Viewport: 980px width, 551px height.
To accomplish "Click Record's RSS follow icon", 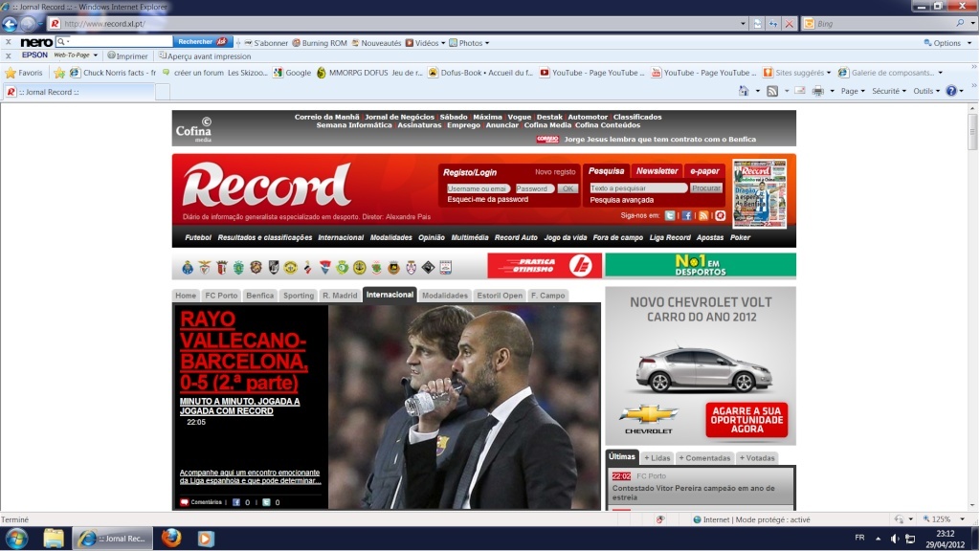I will [x=703, y=215].
